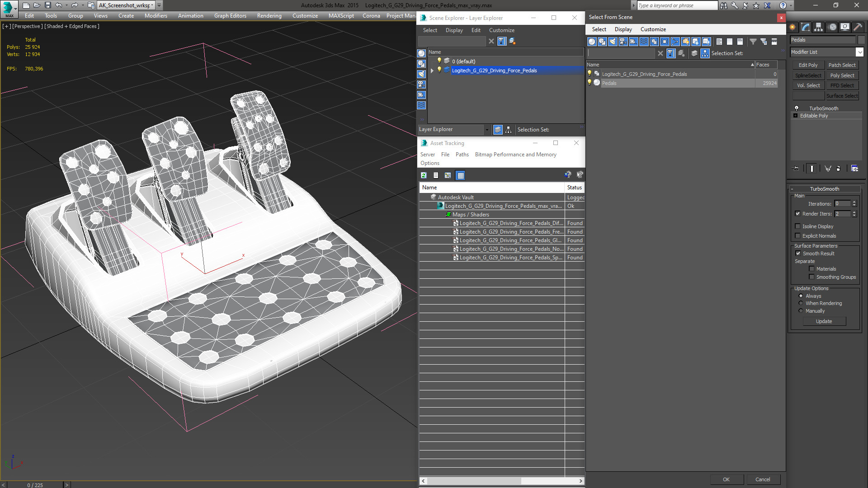
Task: Toggle Cameras filter in Scene Explorer sidebar
Action: click(421, 84)
